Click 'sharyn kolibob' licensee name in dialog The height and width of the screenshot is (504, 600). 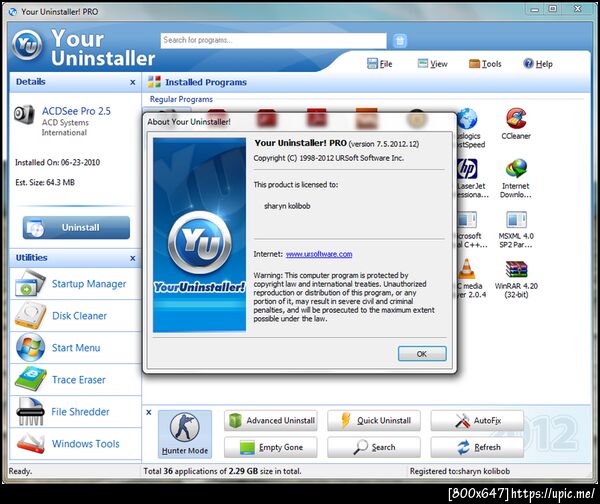(287, 206)
